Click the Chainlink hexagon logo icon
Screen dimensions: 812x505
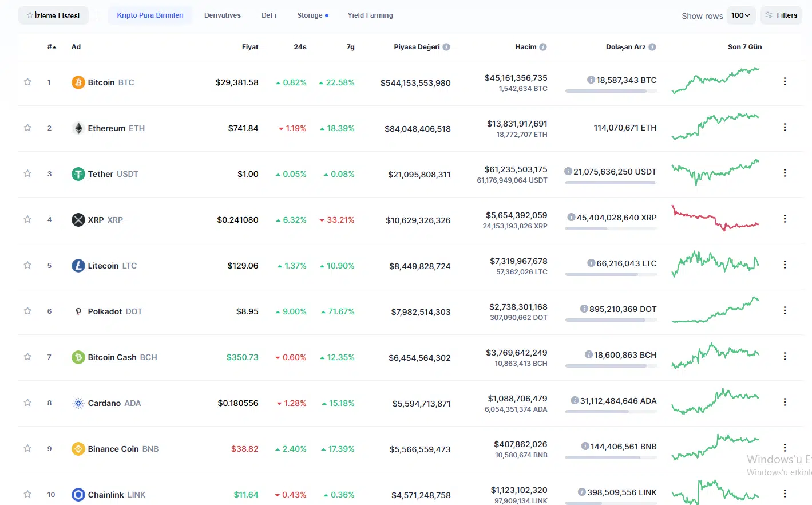click(78, 495)
